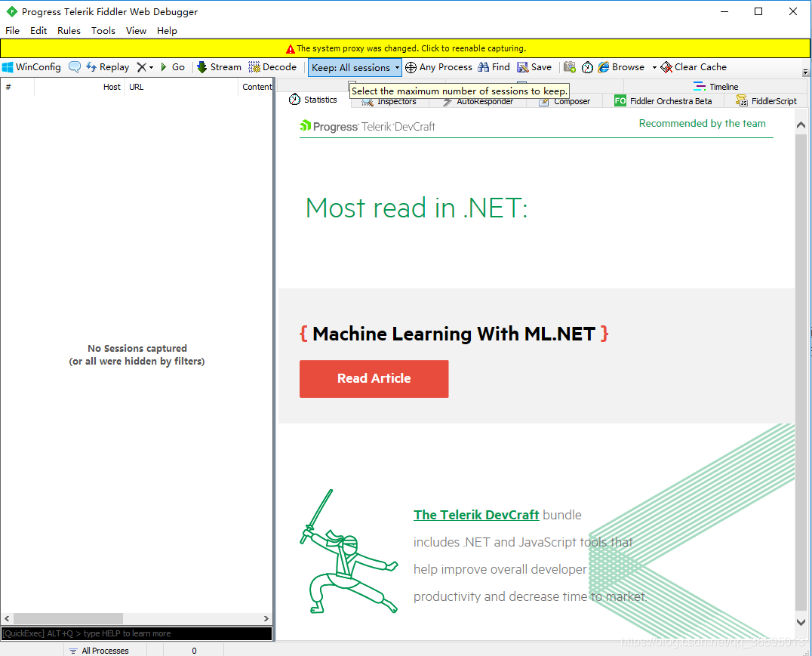
Task: Click the right panel vertical scrollbar thumb
Action: pyautogui.click(x=801, y=372)
